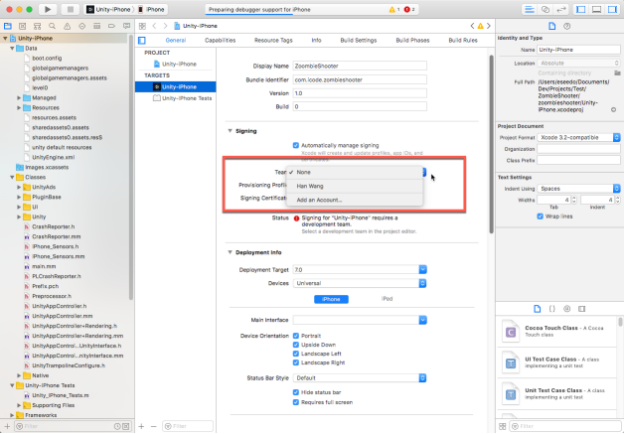Show the version editor
624x434 pixels.
[x=561, y=10]
